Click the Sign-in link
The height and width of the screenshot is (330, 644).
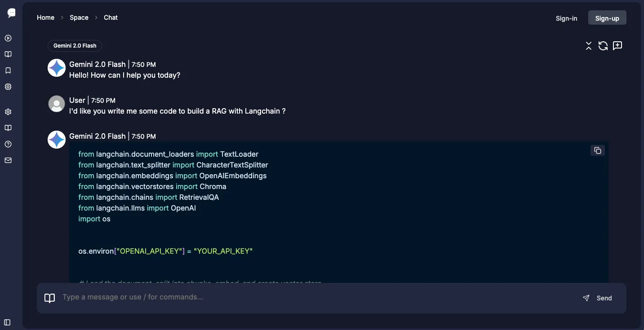(566, 18)
